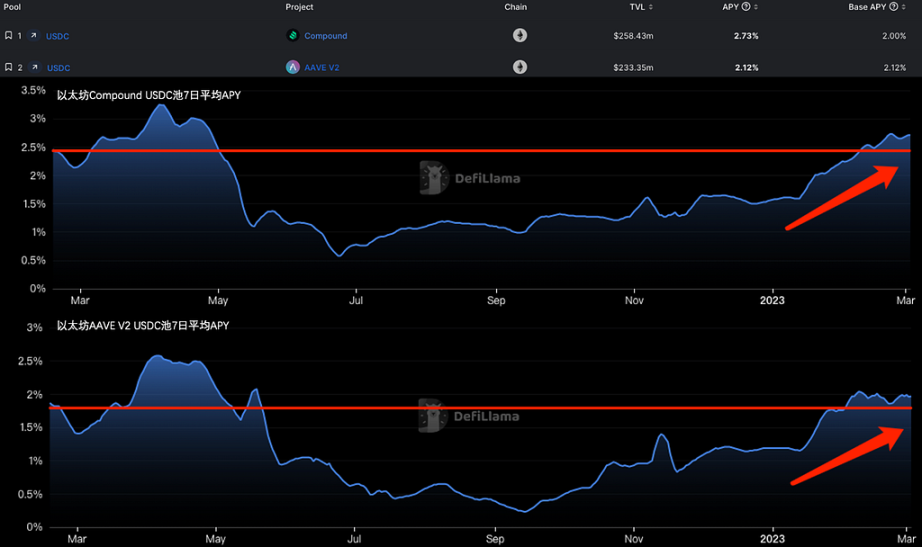Screen dimensions: 922x547
Task: Select the $258.43m TVL value
Action: [x=633, y=36]
